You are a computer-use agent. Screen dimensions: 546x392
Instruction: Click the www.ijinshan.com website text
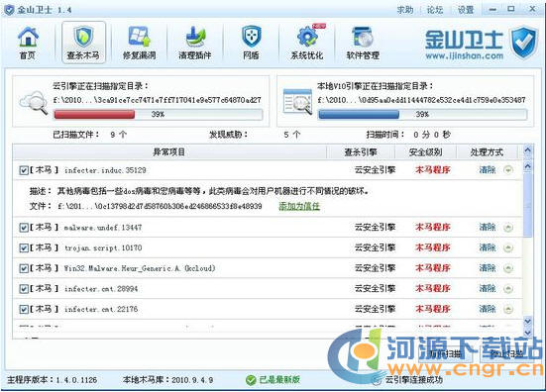point(464,55)
